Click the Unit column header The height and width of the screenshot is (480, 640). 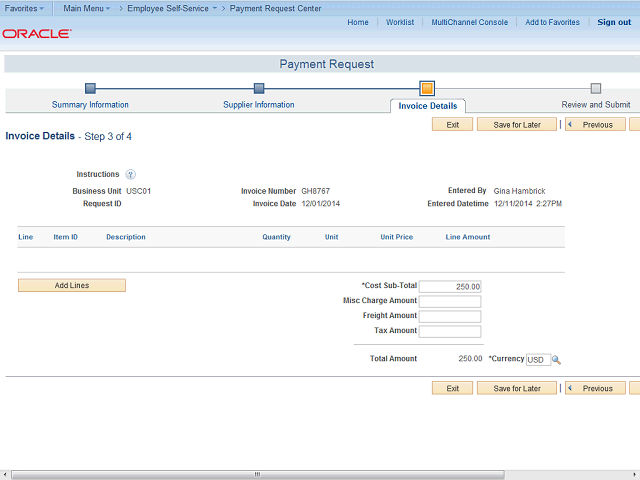(x=331, y=237)
